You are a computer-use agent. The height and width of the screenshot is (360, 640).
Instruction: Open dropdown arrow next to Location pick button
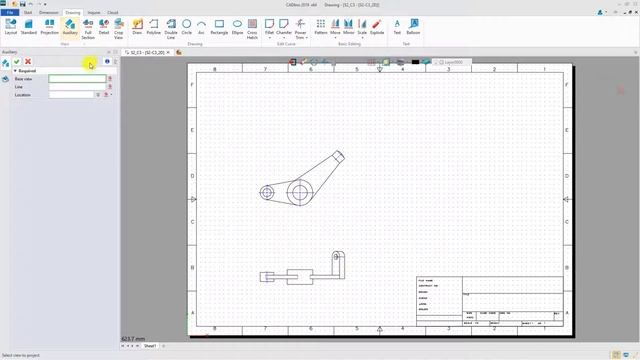[111, 95]
